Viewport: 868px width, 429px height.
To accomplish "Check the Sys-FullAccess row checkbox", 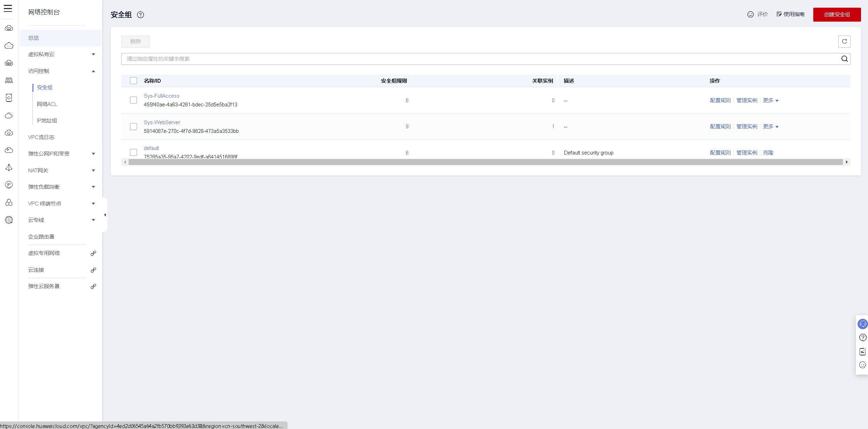I will tap(134, 100).
